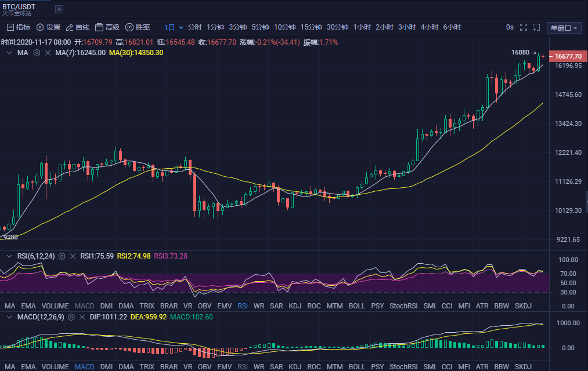Open RSI indicator settings gear
The image size is (588, 371).
(x=62, y=256)
